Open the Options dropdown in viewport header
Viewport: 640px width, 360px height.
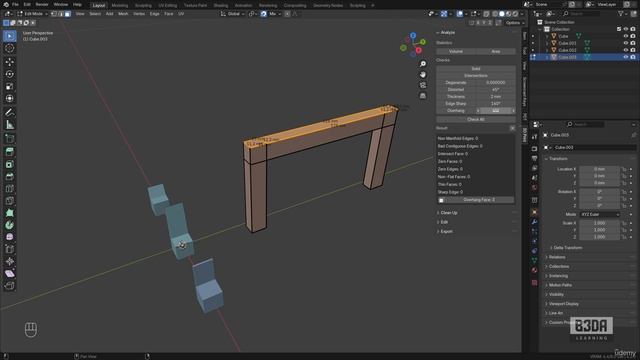[x=514, y=23]
